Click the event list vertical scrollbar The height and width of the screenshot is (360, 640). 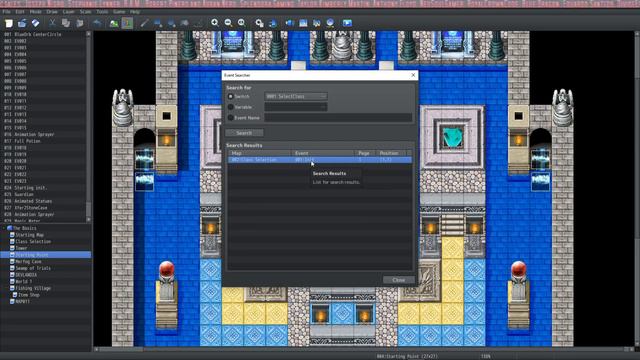click(89, 127)
